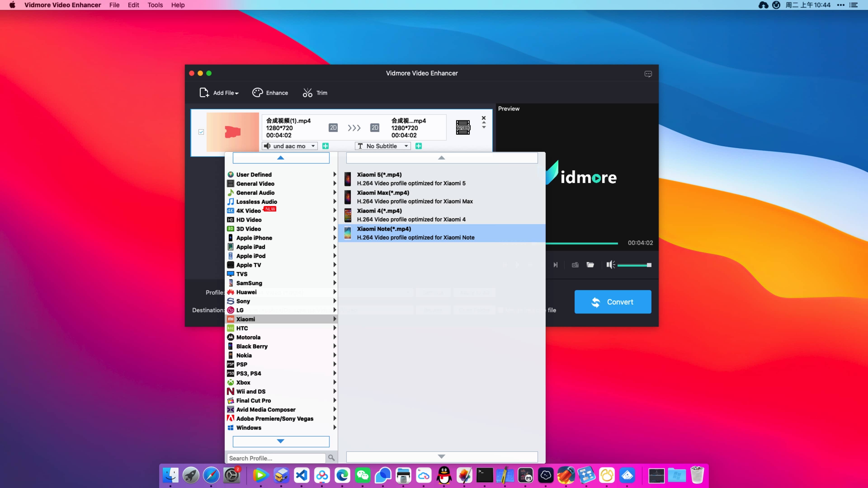Choose Xiaomi 4(*.mp4) profile
The height and width of the screenshot is (488, 868).
point(442,215)
